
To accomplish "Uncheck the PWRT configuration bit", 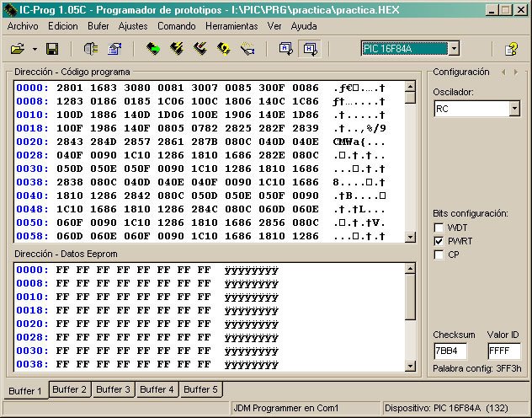I will (x=439, y=241).
